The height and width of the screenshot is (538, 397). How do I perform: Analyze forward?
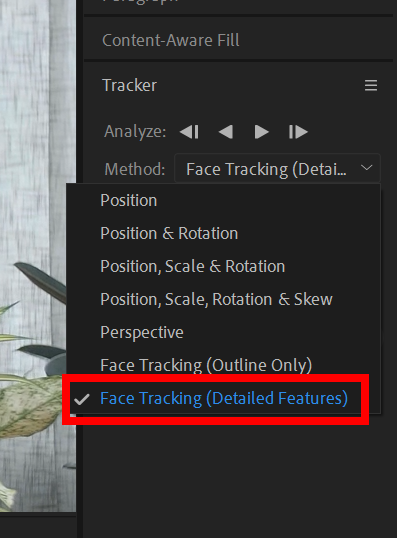261,132
